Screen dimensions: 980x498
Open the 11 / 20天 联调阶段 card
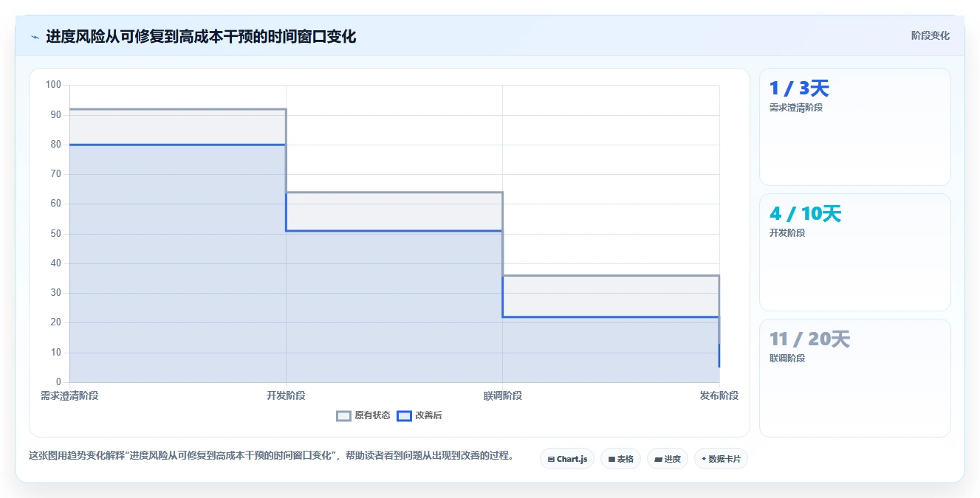[x=854, y=378]
